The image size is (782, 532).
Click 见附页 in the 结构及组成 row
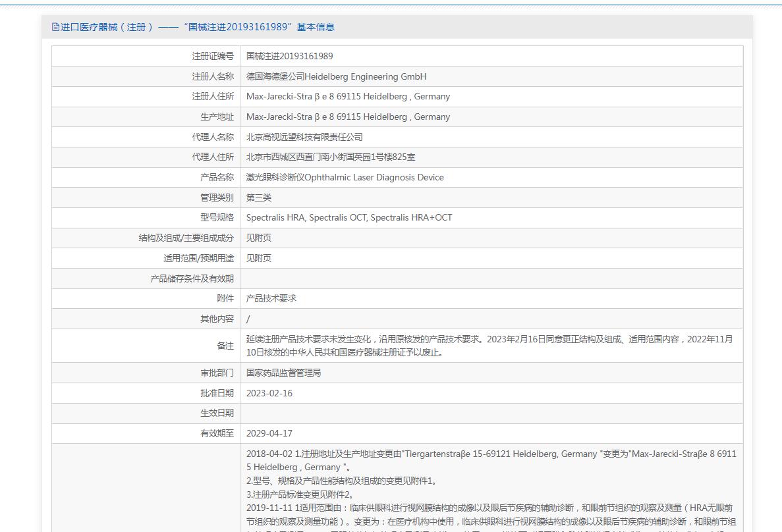(x=259, y=238)
